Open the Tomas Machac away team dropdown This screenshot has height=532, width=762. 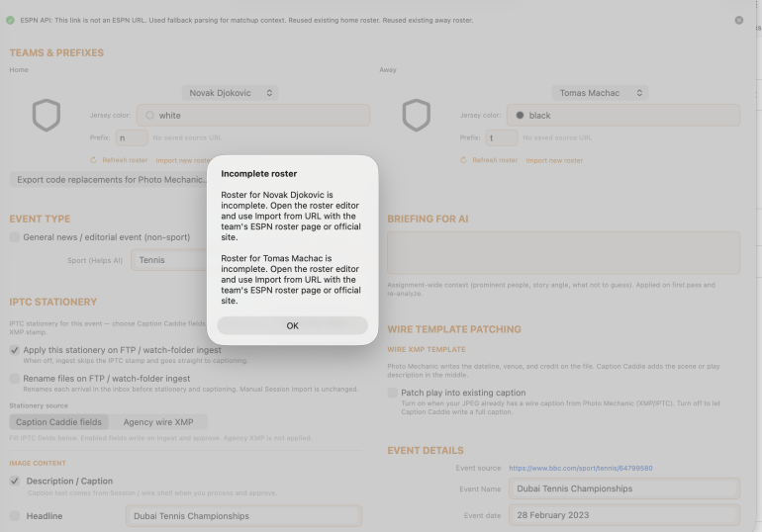[600, 93]
